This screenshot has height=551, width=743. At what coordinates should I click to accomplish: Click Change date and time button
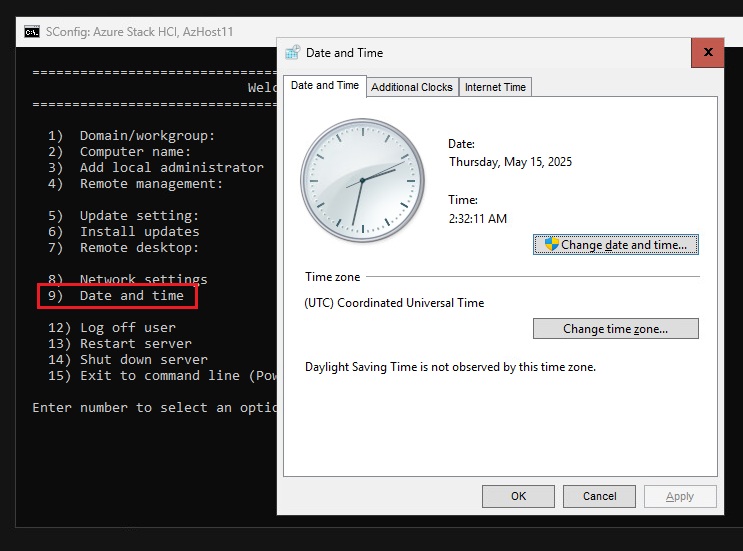[616, 244]
